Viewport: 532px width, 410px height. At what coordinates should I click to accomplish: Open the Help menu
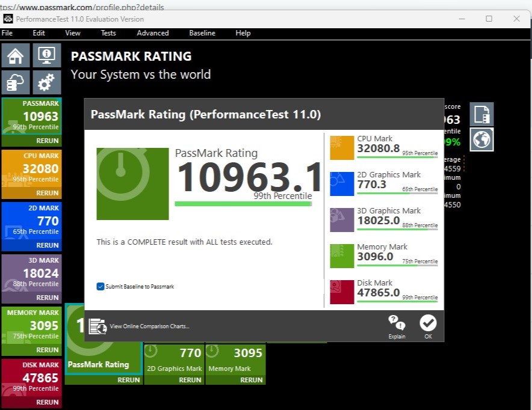click(x=243, y=33)
